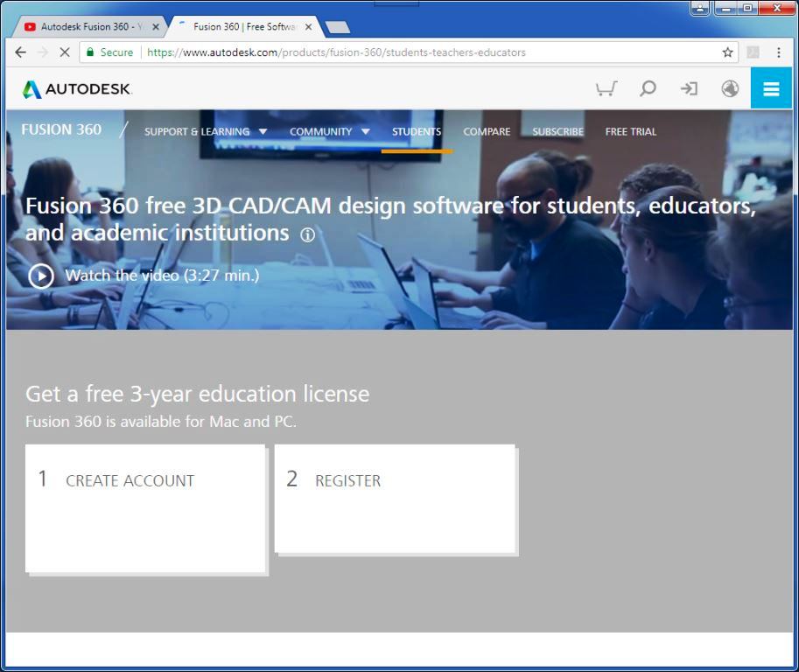Click the green Secure padlock
This screenshot has width=799, height=672.
point(90,52)
